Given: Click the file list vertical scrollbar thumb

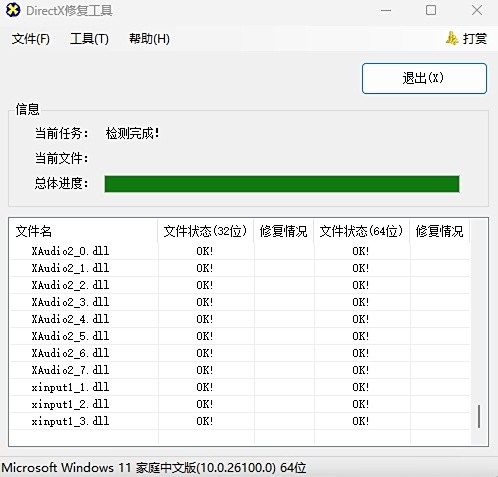Looking at the screenshot, I should pos(479,416).
